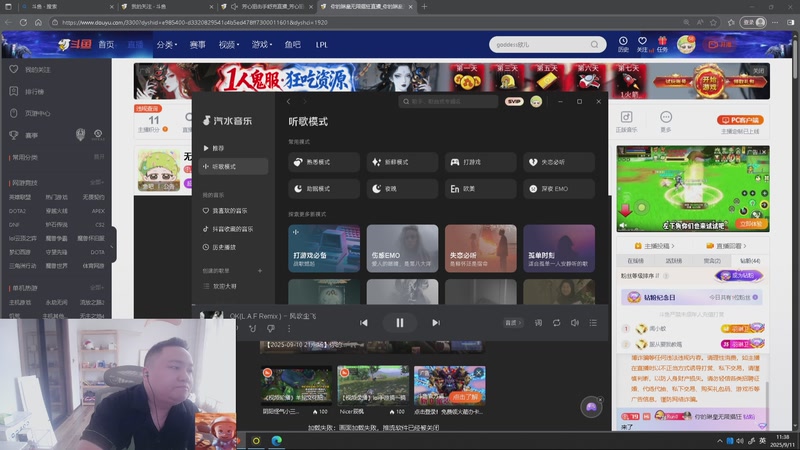Dislike the current song with thumbs-down

(x=270, y=329)
